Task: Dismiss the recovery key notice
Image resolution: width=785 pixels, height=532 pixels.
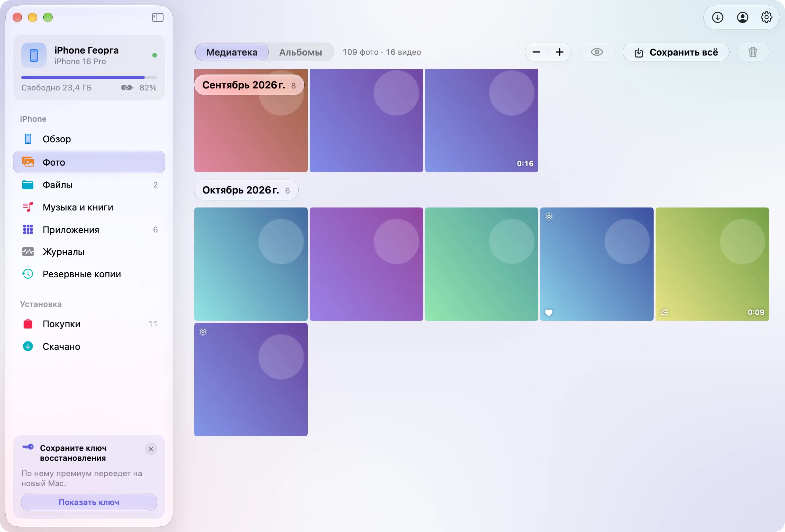Action: point(151,449)
